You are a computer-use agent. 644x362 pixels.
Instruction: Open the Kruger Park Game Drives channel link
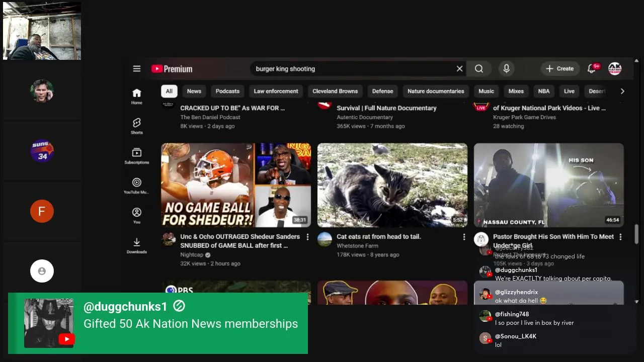click(524, 117)
